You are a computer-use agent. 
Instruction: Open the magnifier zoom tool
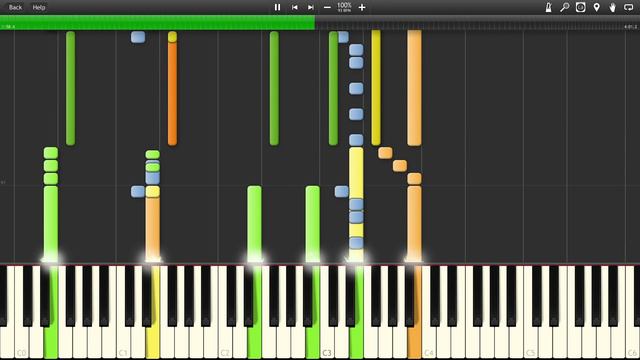tap(564, 7)
